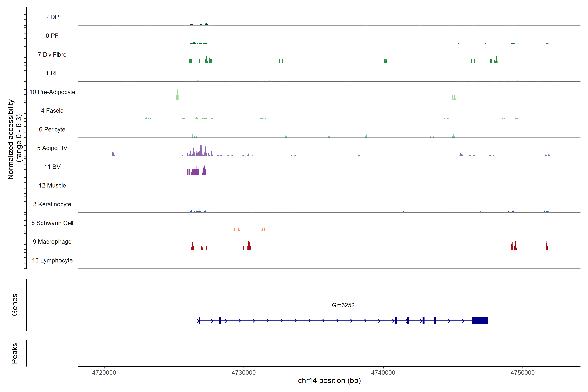Click the 4750000 x-axis tick label

(523, 373)
